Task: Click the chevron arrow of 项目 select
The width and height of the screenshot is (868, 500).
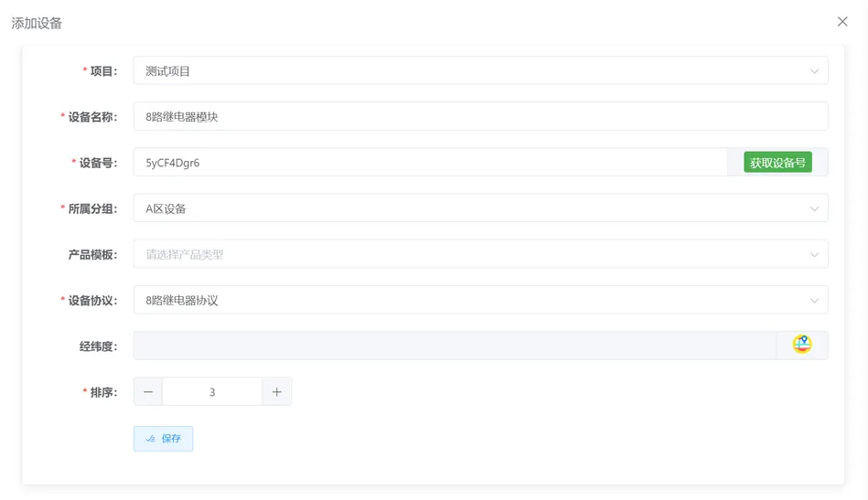Action: tap(814, 71)
